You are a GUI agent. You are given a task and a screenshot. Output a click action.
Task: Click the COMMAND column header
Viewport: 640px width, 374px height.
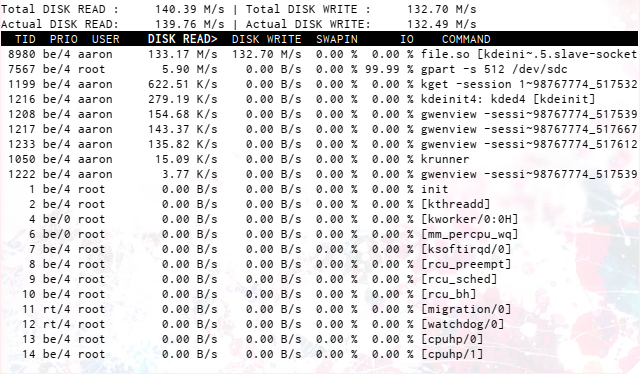click(466, 39)
